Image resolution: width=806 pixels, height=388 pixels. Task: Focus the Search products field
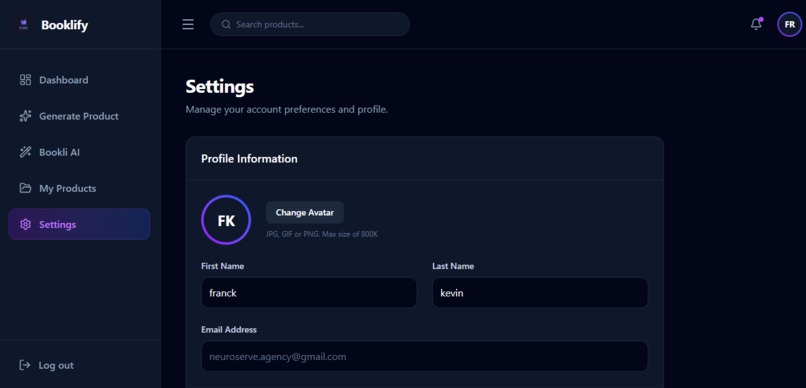[310, 24]
